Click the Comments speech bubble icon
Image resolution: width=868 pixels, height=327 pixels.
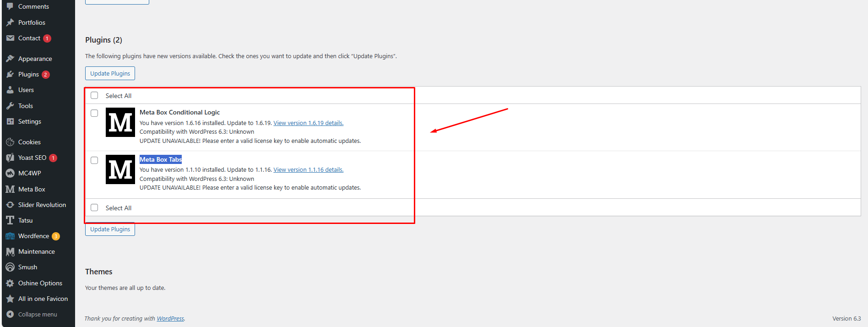(x=10, y=6)
